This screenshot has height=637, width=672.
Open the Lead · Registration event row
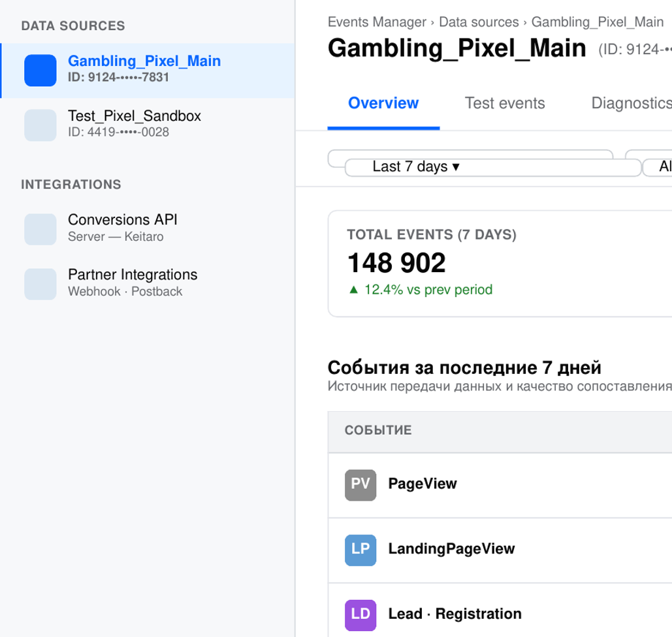[x=500, y=614]
